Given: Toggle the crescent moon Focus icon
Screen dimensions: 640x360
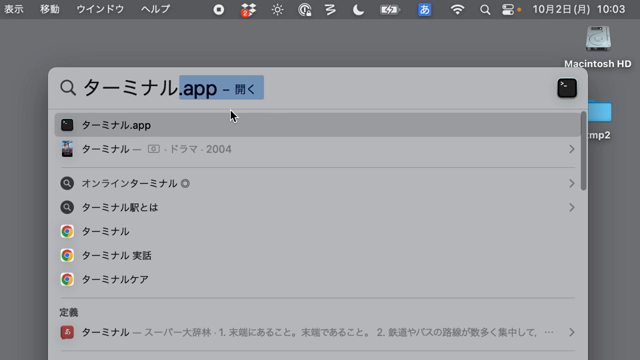Looking at the screenshot, I should (358, 9).
